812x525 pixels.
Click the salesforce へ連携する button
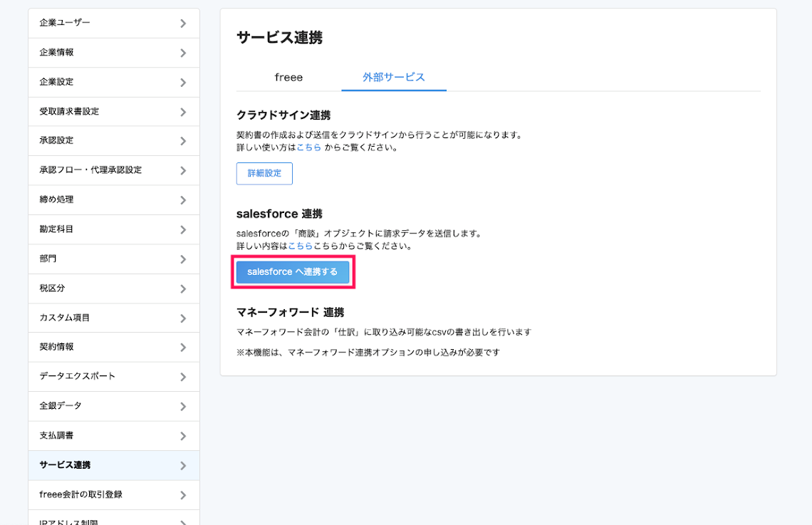[x=293, y=272]
